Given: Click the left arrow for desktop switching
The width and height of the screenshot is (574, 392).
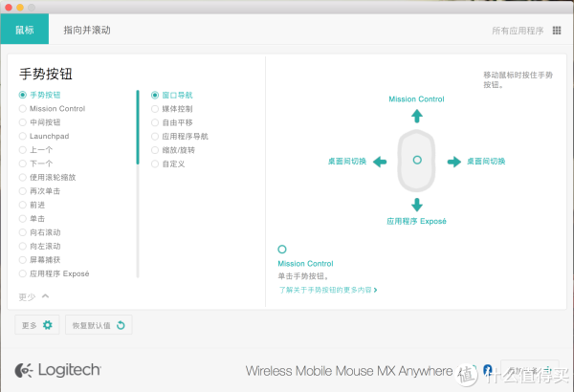Looking at the screenshot, I should [380, 162].
